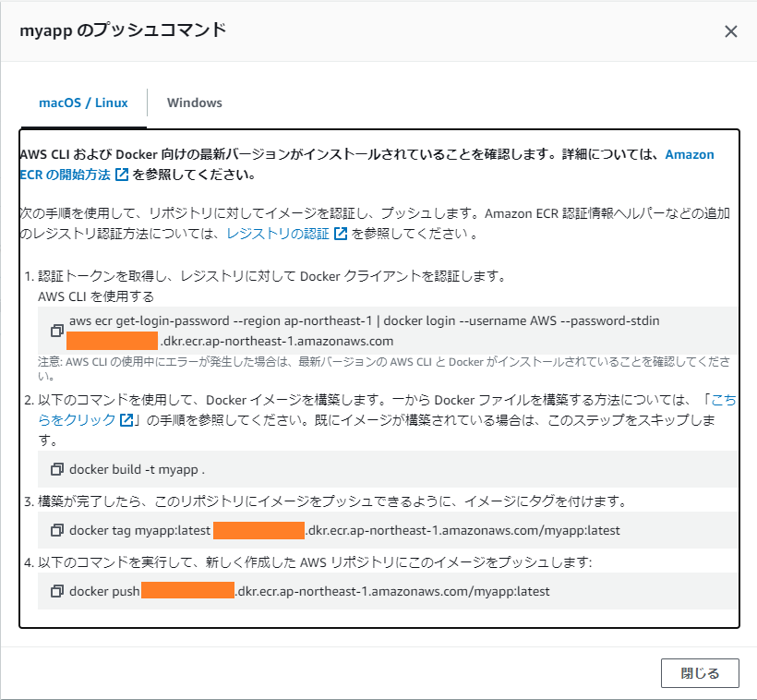
Task: Open the Amazon ECR の開始方法 link
Action: click(65, 175)
